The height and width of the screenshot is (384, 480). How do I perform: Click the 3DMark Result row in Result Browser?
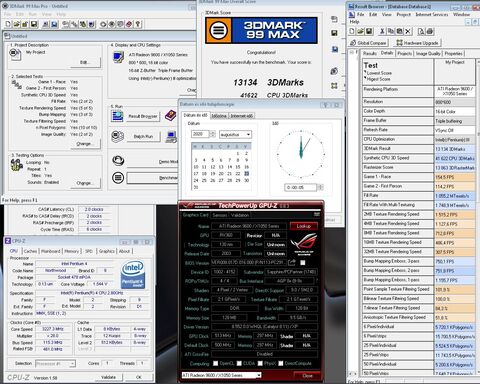pyautogui.click(x=419, y=149)
